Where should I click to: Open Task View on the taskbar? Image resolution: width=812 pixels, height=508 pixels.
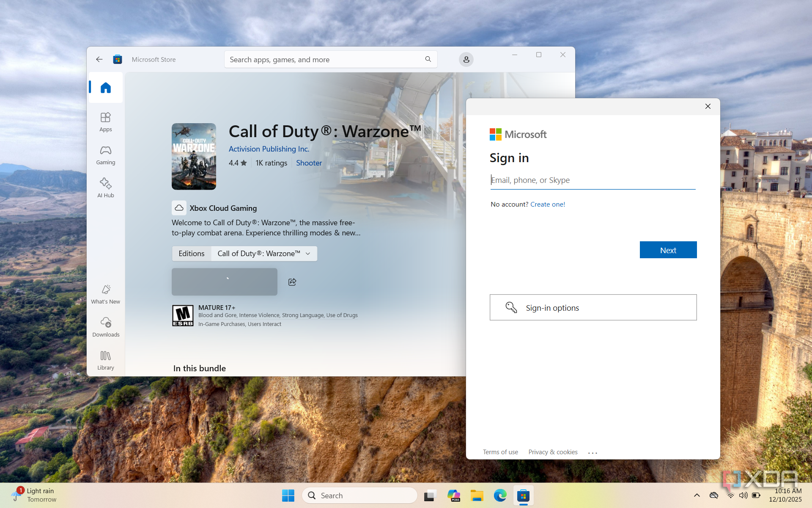click(x=430, y=495)
